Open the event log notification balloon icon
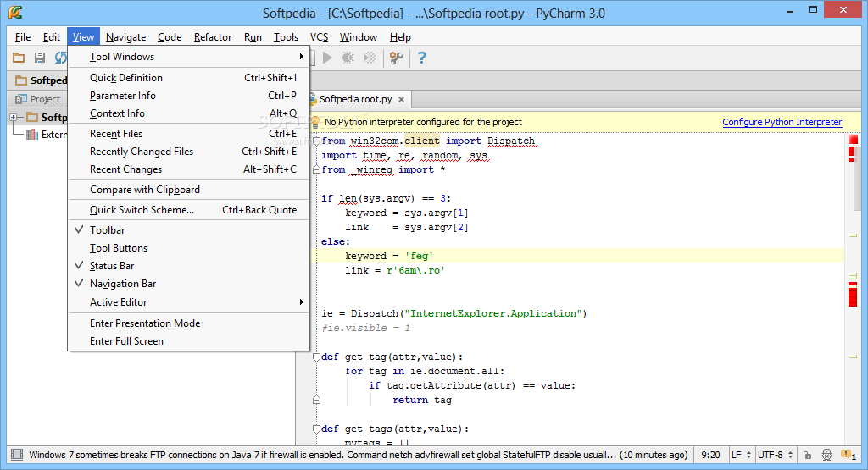 [x=848, y=455]
